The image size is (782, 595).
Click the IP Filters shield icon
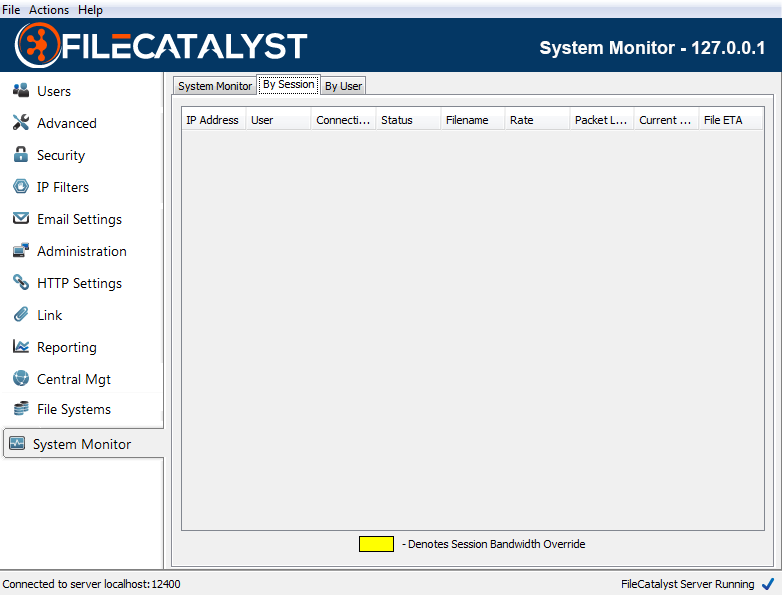[20, 186]
